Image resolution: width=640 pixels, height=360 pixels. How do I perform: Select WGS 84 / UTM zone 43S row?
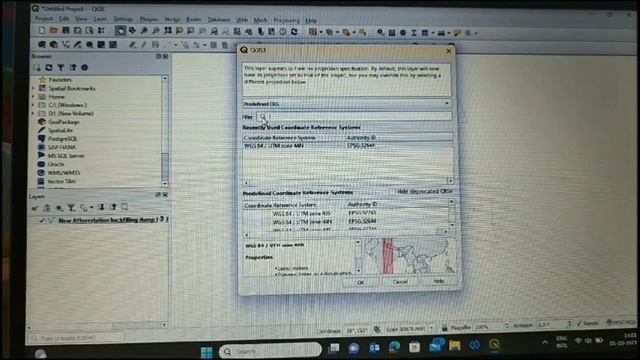pyautogui.click(x=346, y=213)
